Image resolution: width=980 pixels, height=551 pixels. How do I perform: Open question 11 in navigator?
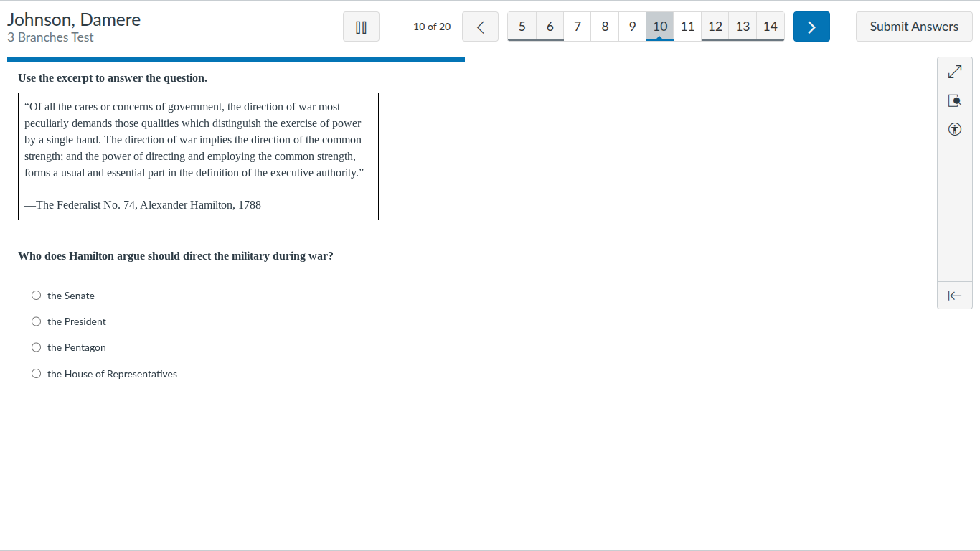[x=687, y=27]
